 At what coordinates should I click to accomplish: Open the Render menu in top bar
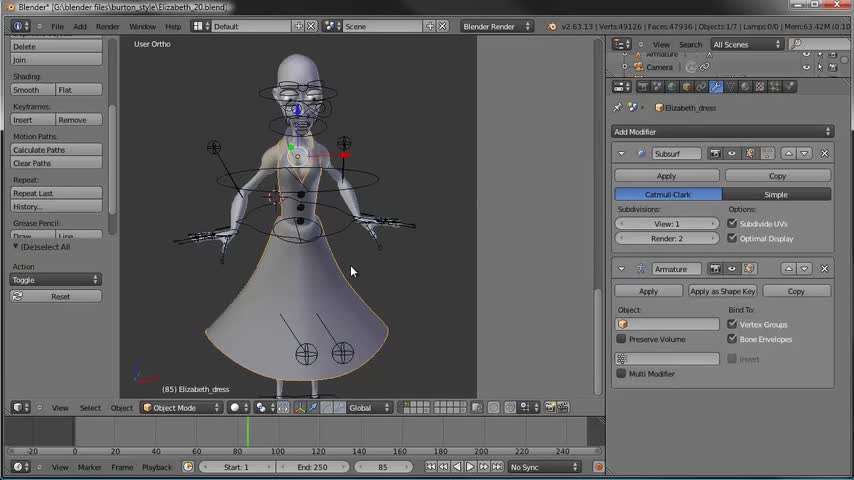[x=107, y=26]
